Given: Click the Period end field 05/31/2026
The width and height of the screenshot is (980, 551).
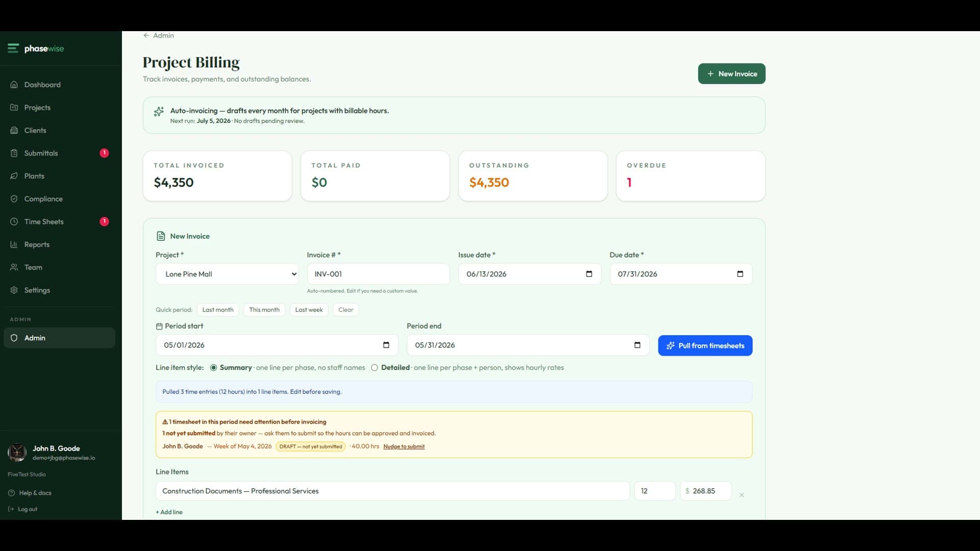Looking at the screenshot, I should coord(528,345).
